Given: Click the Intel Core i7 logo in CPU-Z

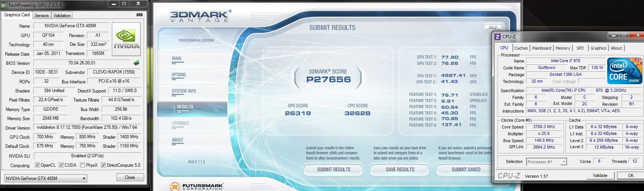Looking at the screenshot, I should (x=624, y=71).
